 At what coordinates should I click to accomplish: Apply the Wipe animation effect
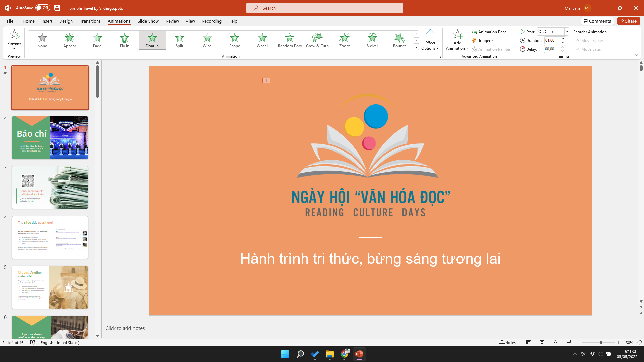tap(207, 40)
